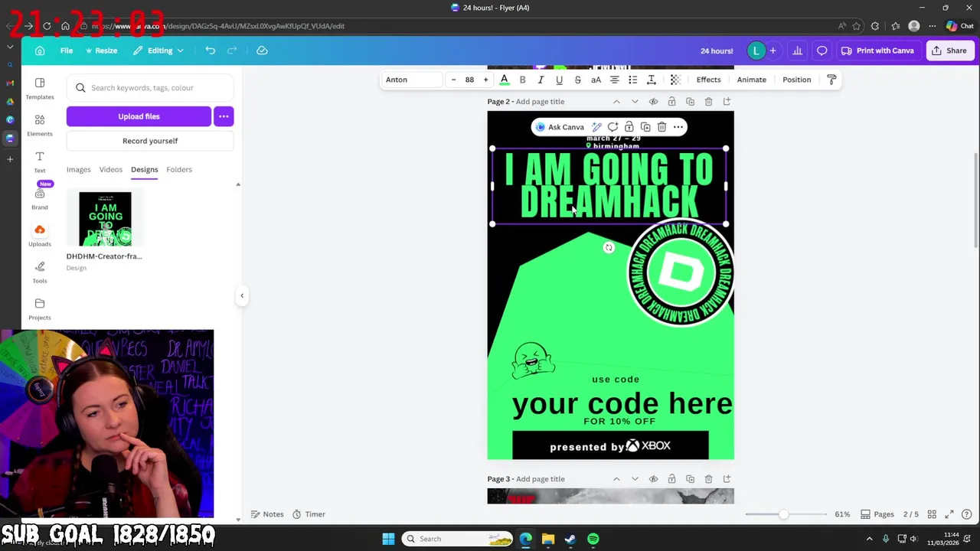Click Magic Write pen on floating toolbar
The width and height of the screenshot is (980, 551).
pos(596,127)
